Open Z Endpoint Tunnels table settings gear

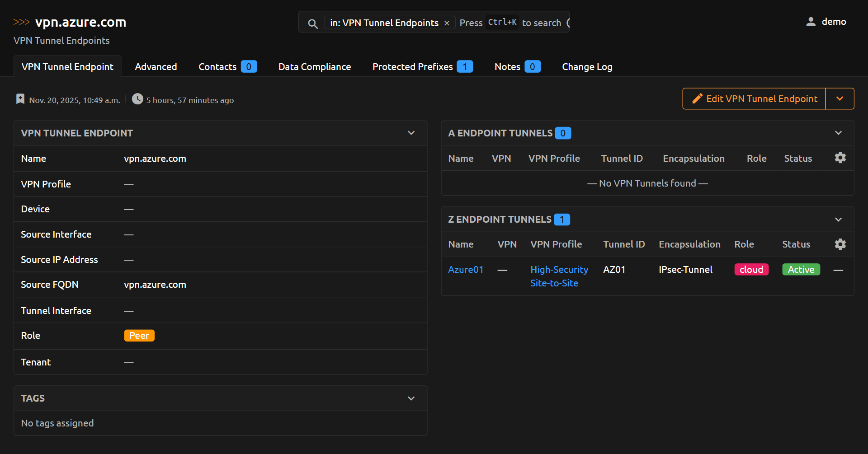[840, 244]
